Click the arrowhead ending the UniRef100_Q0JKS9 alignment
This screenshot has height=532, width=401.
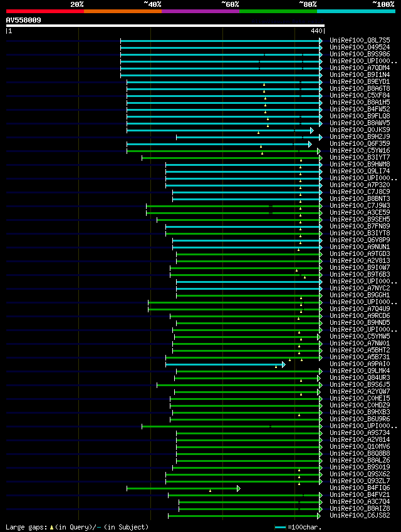(311, 131)
